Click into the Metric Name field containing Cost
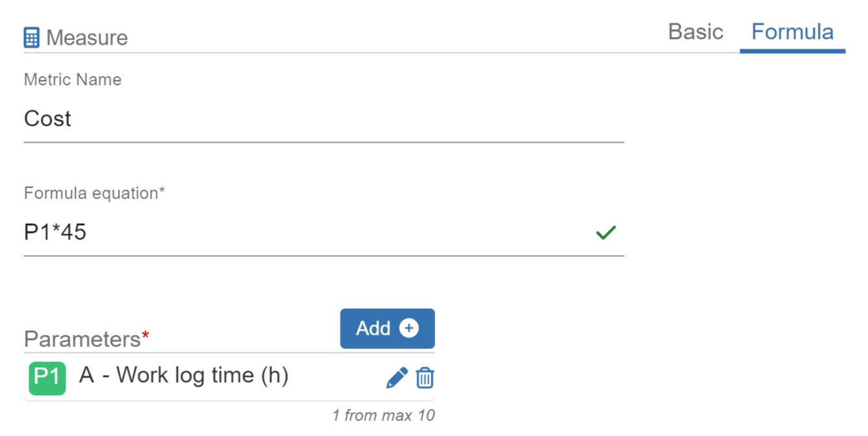This screenshot has height=436, width=868. 323,119
